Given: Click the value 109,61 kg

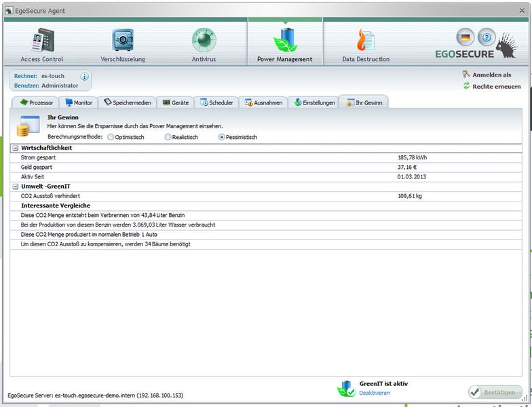Looking at the screenshot, I should point(410,196).
